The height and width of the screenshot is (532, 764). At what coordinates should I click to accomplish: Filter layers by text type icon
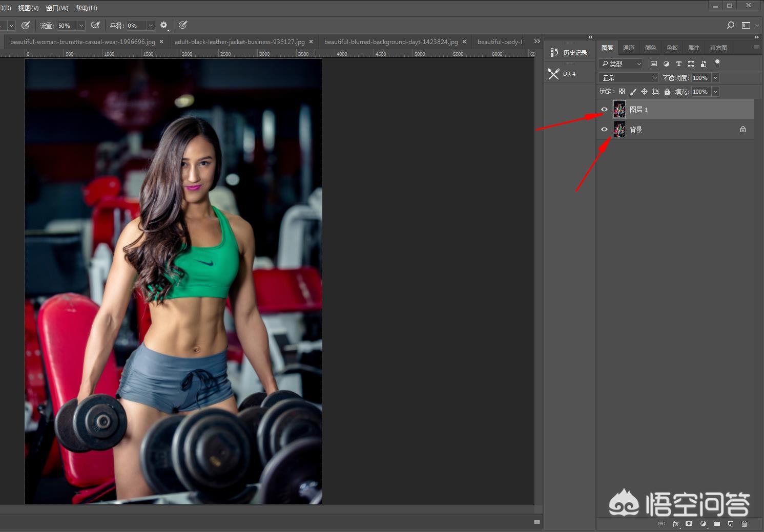tap(678, 63)
